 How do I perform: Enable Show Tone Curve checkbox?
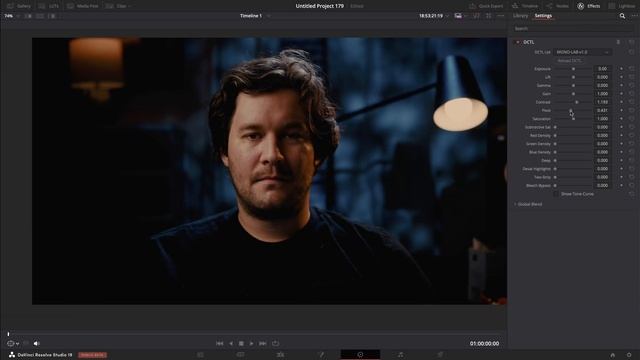556,194
